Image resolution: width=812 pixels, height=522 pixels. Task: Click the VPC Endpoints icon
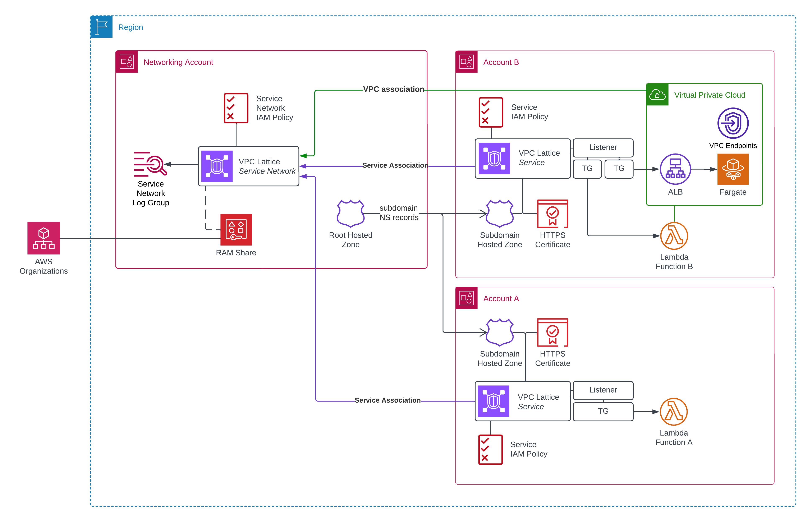click(x=733, y=123)
